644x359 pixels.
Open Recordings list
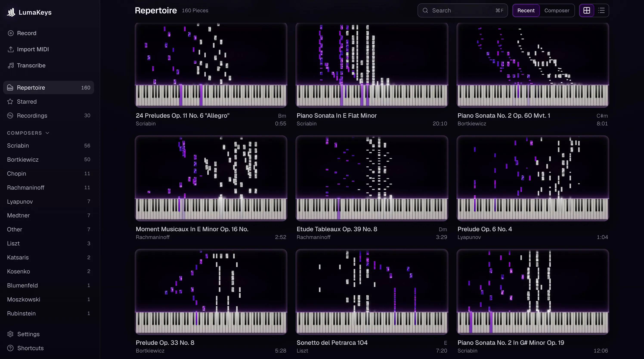point(48,116)
